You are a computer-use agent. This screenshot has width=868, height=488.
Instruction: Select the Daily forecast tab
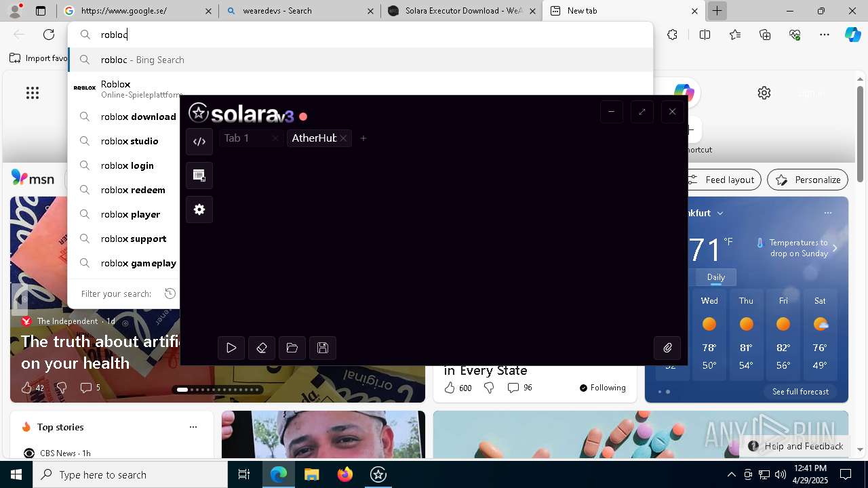[716, 277]
